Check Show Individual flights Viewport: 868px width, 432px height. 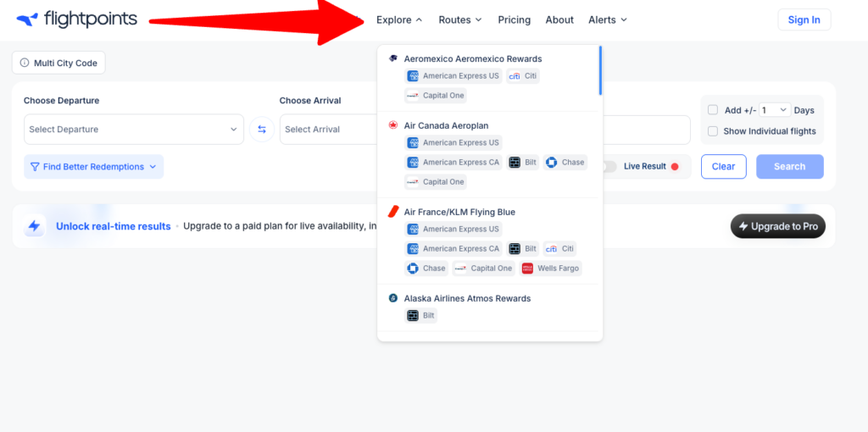(x=713, y=131)
